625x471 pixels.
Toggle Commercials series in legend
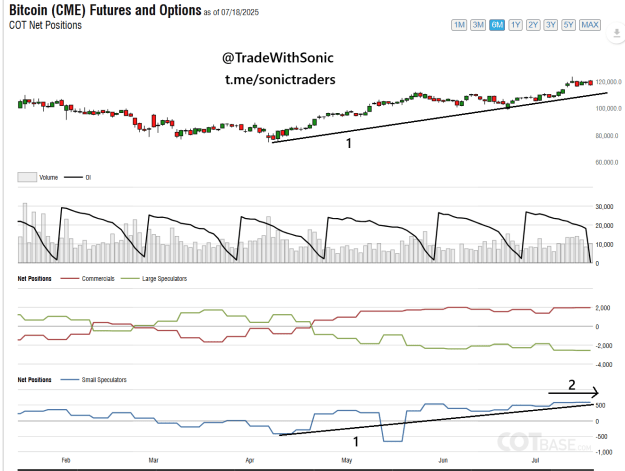[87, 279]
